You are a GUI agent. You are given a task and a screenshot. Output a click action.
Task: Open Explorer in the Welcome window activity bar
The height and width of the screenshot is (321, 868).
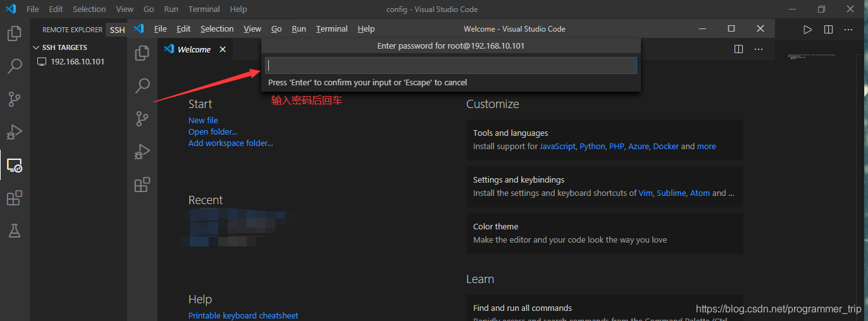click(142, 53)
